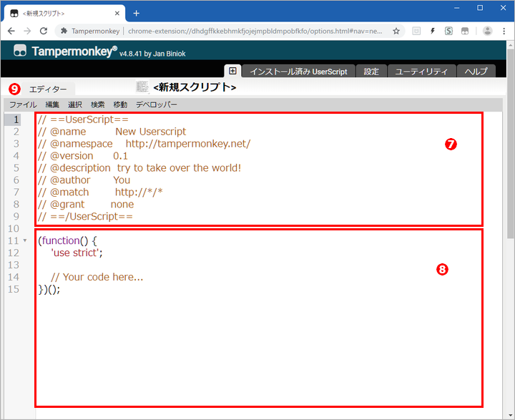Click the '(function() {' line
Viewport: 515px width, 420px height.
tap(67, 240)
